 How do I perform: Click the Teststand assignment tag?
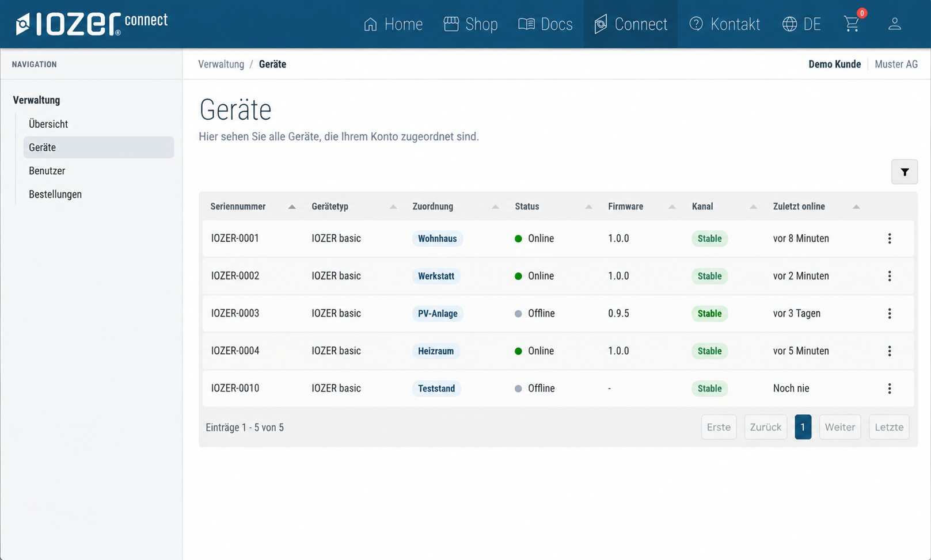pos(436,388)
